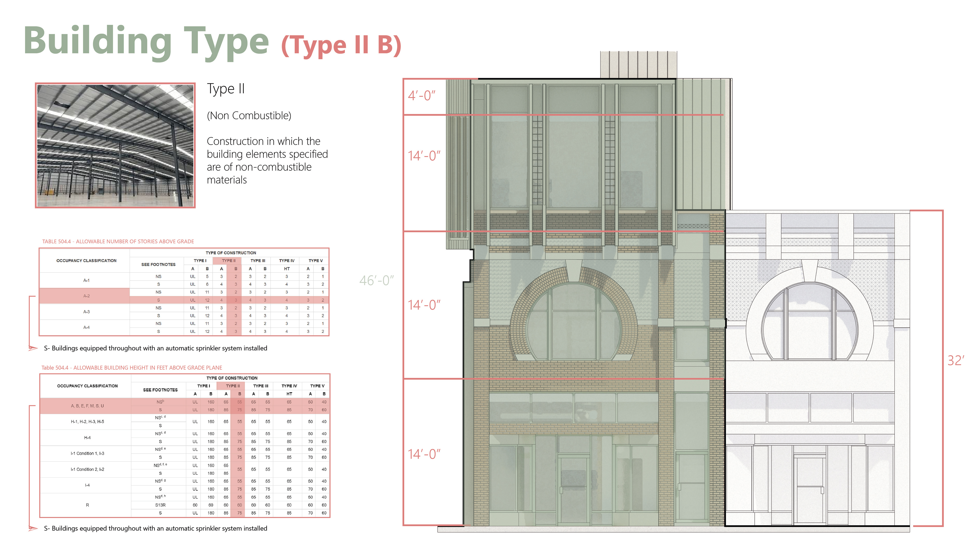Click the "A-4" occupancy row label

tap(86, 327)
